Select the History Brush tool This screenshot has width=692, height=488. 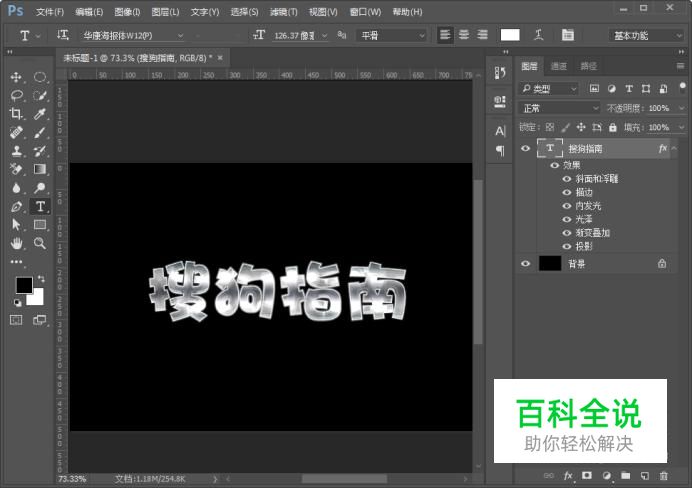click(40, 151)
